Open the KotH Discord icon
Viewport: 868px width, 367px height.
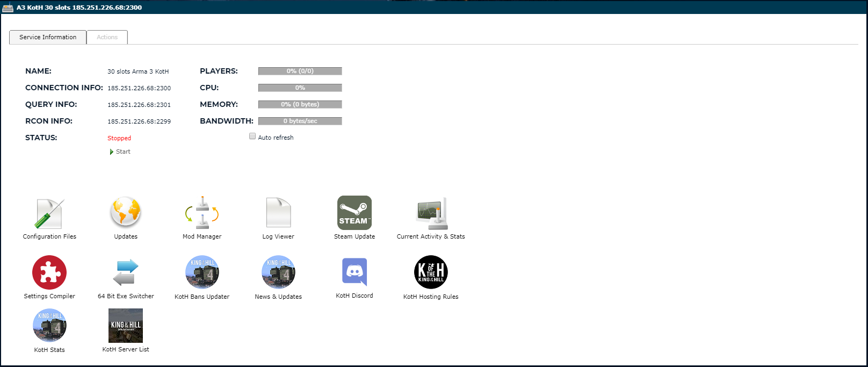tap(355, 272)
